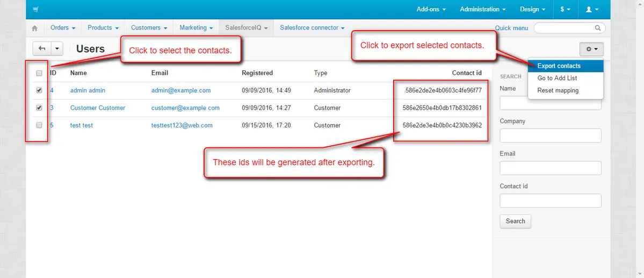Click the Contact id search field

pos(550,201)
